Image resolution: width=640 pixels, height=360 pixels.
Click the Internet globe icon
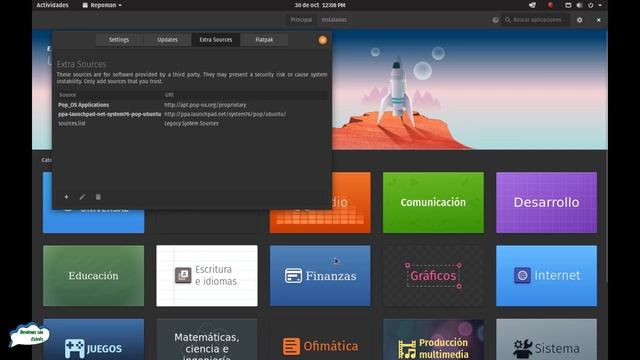(x=522, y=276)
